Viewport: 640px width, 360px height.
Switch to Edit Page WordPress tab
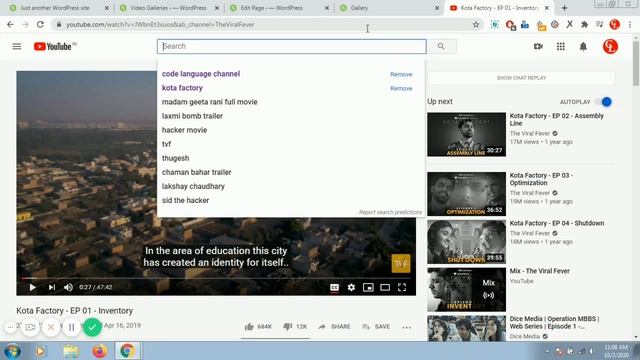click(x=271, y=8)
